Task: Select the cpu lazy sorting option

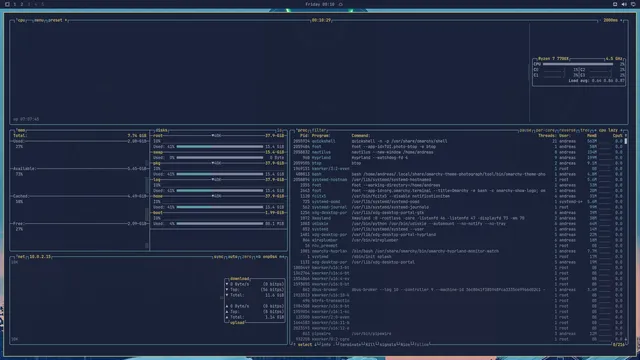Action: [x=608, y=130]
